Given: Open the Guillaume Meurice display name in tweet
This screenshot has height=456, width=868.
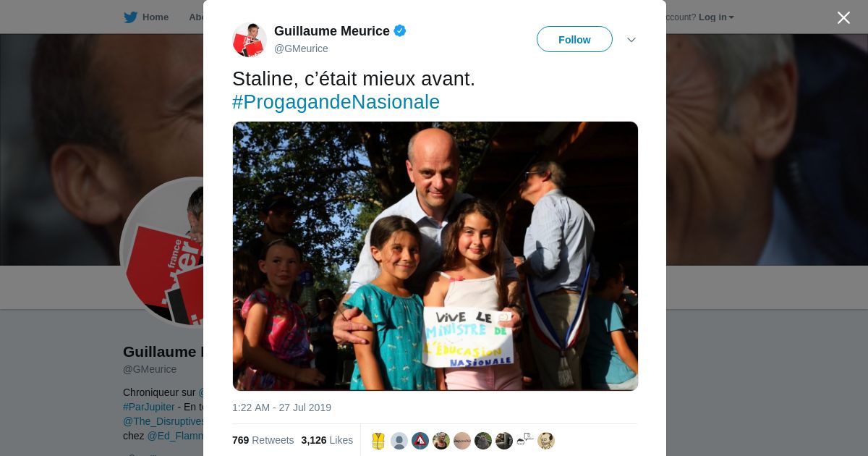Looking at the screenshot, I should [x=332, y=31].
